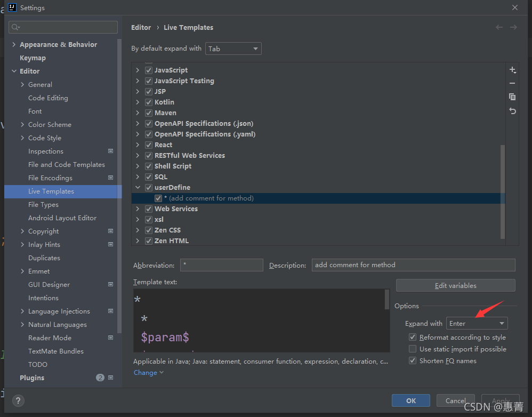Toggle the Kotlin template group checkbox
Viewport: 532px width, 417px height.
coord(149,102)
